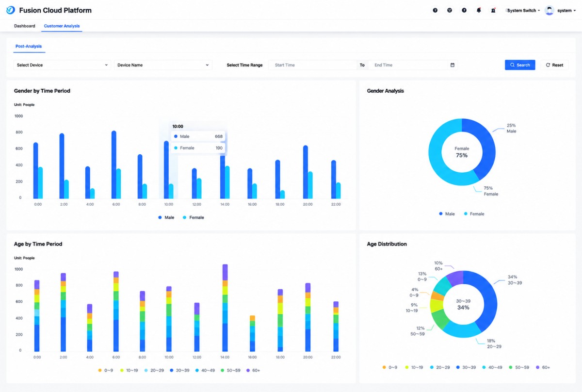The width and height of the screenshot is (582, 392).
Task: Click the blue Search button
Action: click(520, 65)
